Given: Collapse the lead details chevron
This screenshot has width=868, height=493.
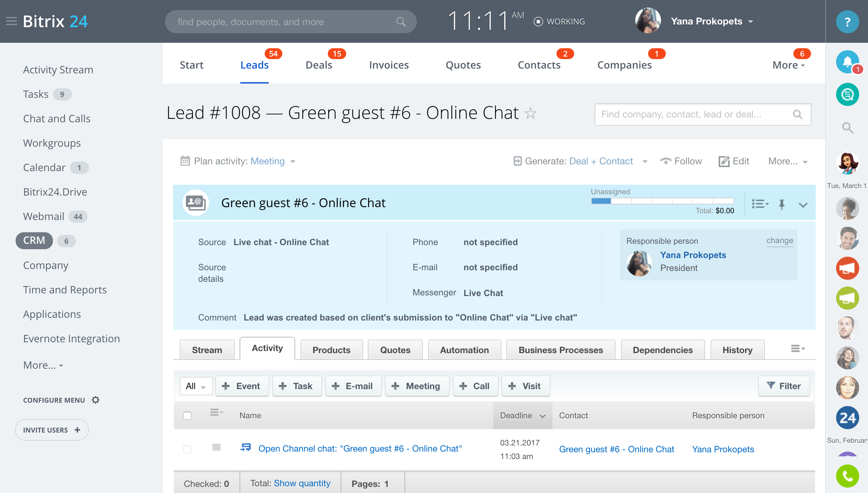Looking at the screenshot, I should pos(803,205).
